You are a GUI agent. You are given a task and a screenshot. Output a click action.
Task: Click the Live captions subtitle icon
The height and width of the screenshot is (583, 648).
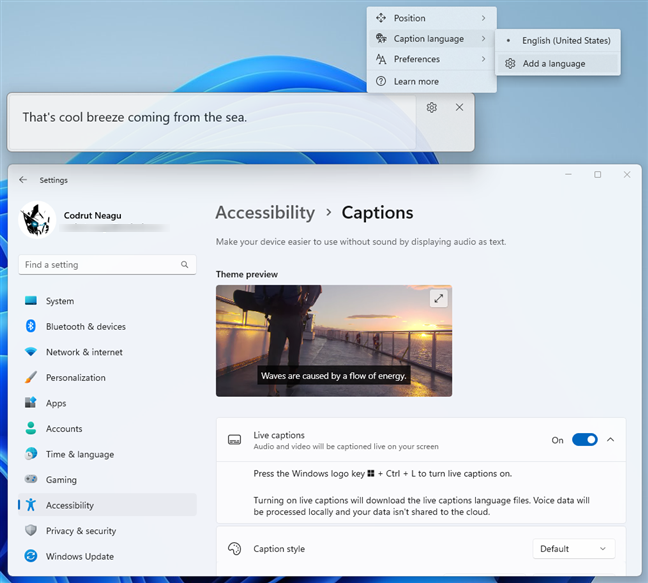click(234, 440)
